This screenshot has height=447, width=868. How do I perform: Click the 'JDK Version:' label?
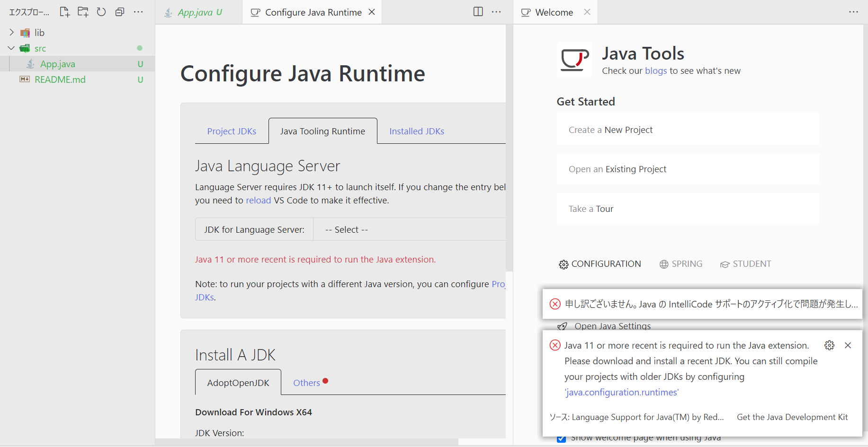(x=220, y=433)
